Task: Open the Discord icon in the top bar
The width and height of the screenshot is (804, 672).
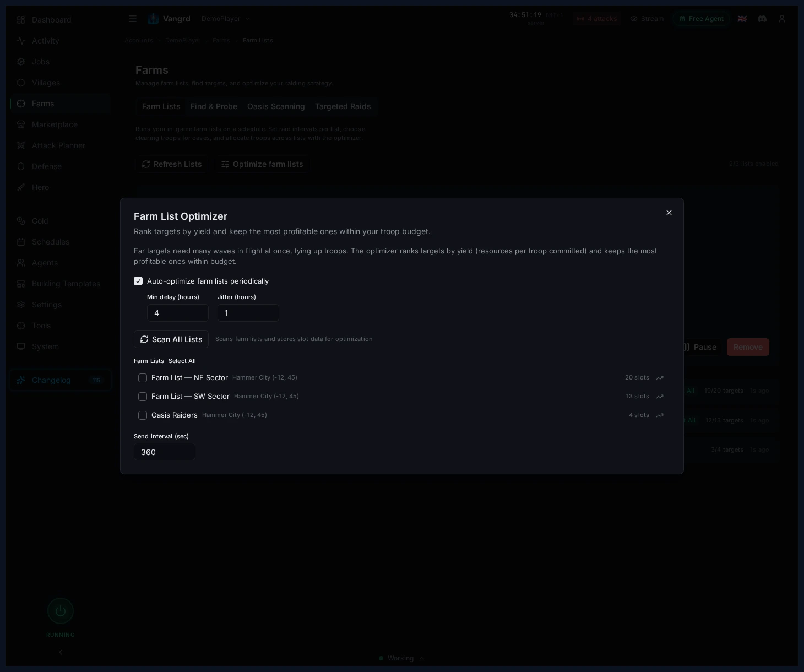Action: (x=762, y=19)
